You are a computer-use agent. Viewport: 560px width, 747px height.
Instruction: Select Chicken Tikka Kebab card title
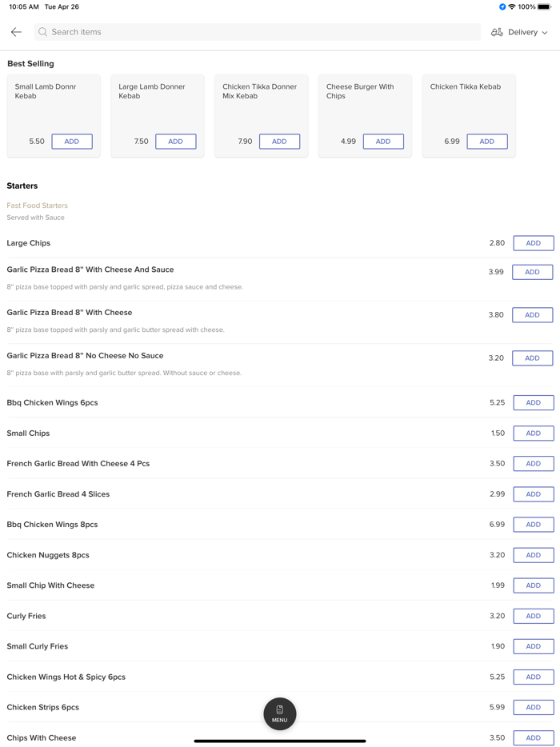pyautogui.click(x=466, y=86)
